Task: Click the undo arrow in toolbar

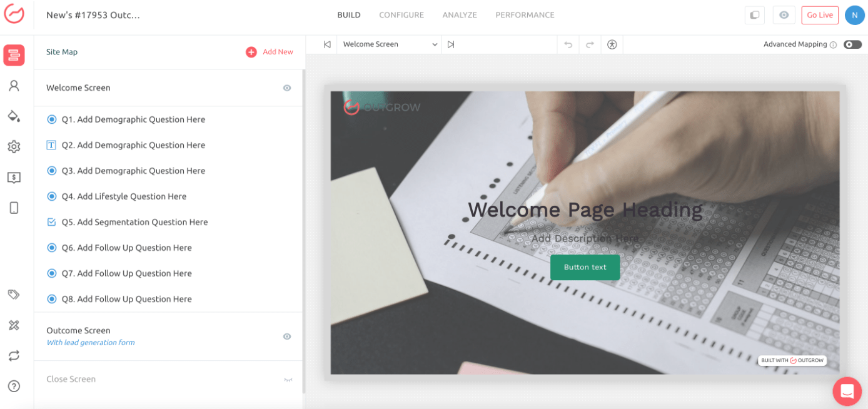Action: pos(568,44)
